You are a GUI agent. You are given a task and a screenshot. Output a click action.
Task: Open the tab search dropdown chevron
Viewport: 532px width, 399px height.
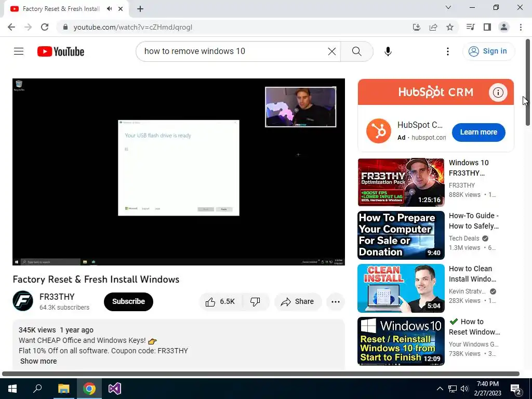[448, 7]
